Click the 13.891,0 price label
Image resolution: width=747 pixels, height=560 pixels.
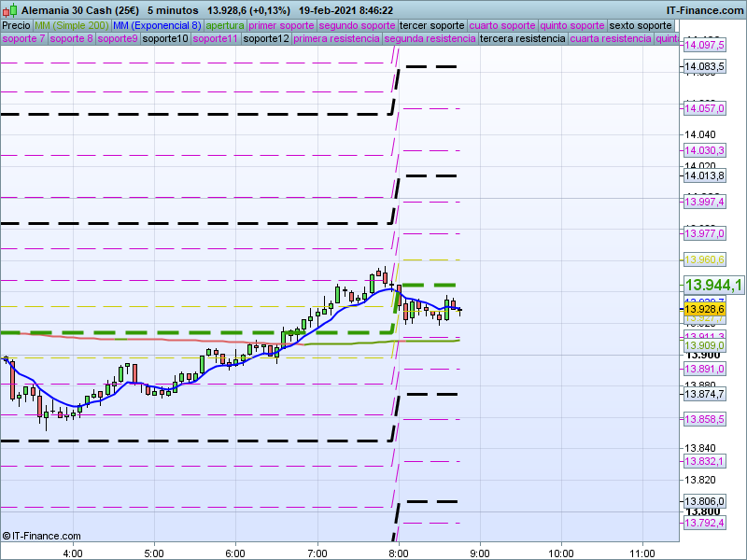point(704,369)
